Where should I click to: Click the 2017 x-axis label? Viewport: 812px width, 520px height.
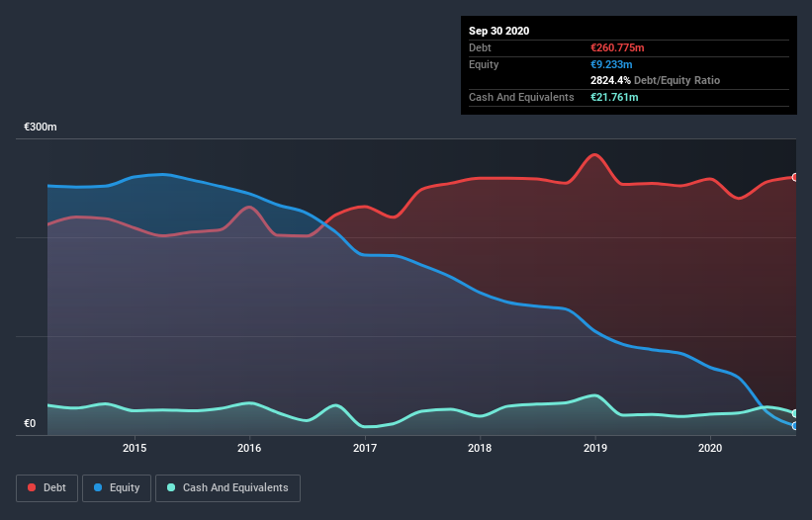(x=365, y=448)
